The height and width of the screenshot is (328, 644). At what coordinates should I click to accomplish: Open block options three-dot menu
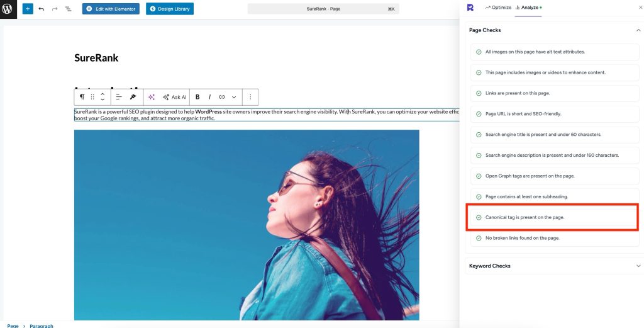(250, 97)
